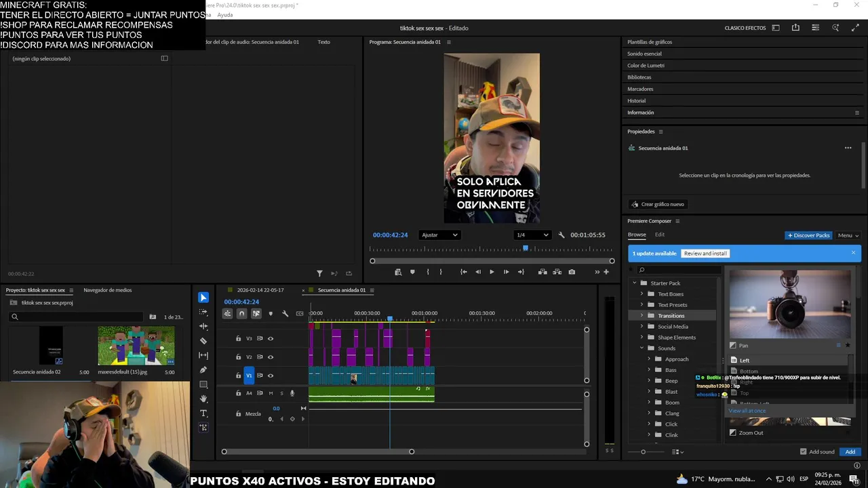Toggle V3 track lock
868x488 pixels.
click(238, 338)
